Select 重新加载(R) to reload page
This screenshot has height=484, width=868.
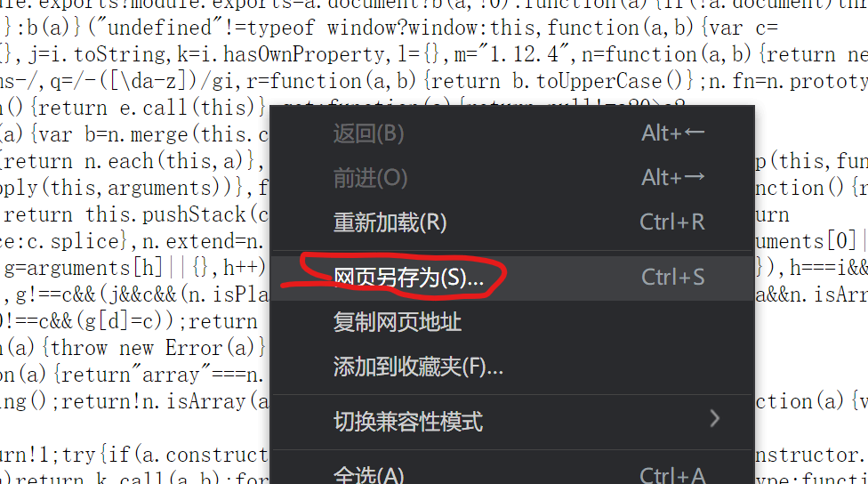(390, 222)
